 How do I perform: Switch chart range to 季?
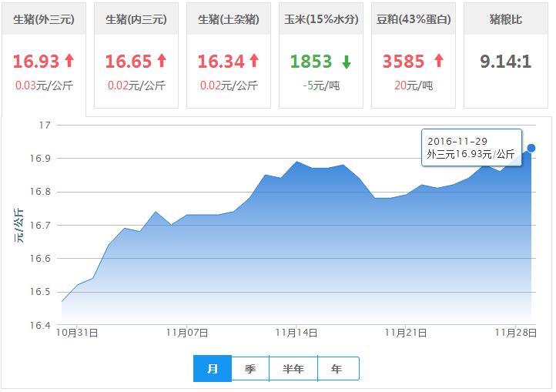[x=250, y=369]
